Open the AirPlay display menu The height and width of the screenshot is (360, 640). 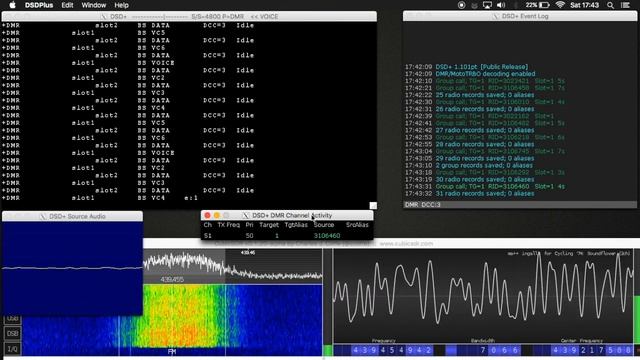click(x=487, y=5)
